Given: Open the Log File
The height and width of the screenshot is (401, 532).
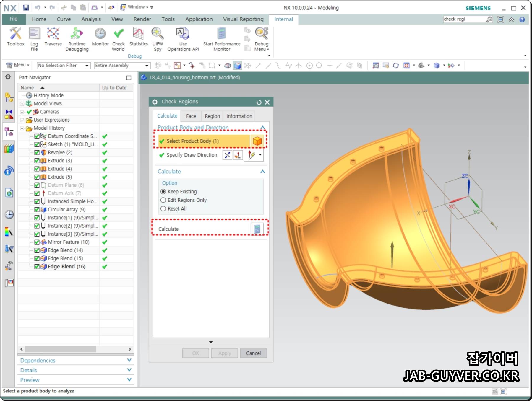Looking at the screenshot, I should pos(34,39).
